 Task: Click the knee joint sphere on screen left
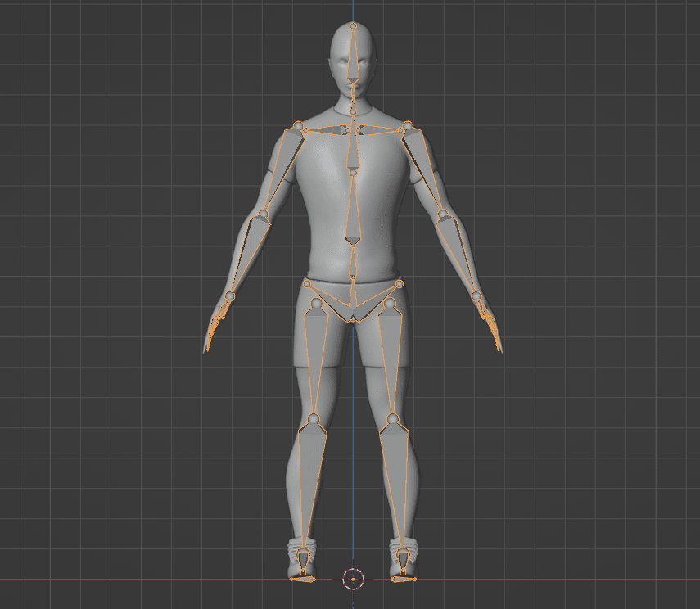pyautogui.click(x=314, y=419)
